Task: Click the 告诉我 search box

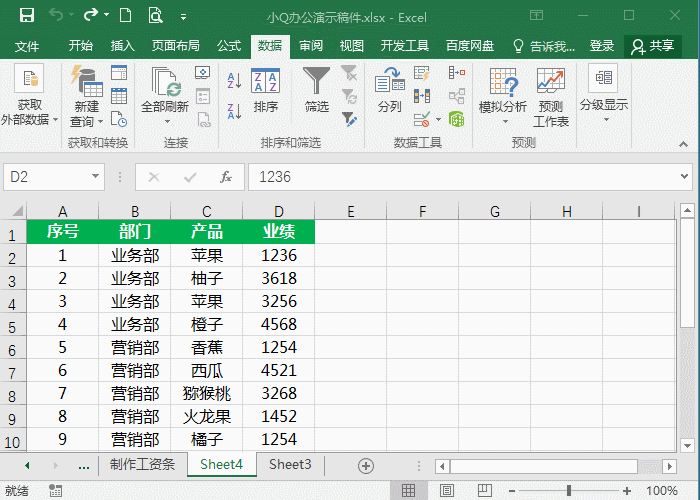Action: 544,46
